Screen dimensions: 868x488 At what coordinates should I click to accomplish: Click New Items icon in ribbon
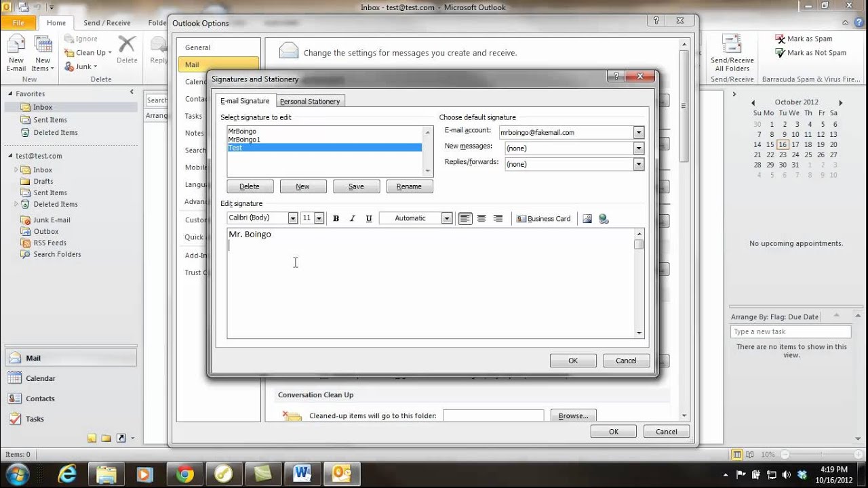click(x=42, y=54)
